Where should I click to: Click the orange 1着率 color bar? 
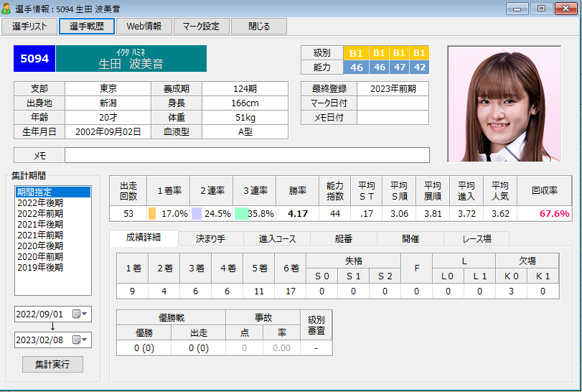[152, 214]
